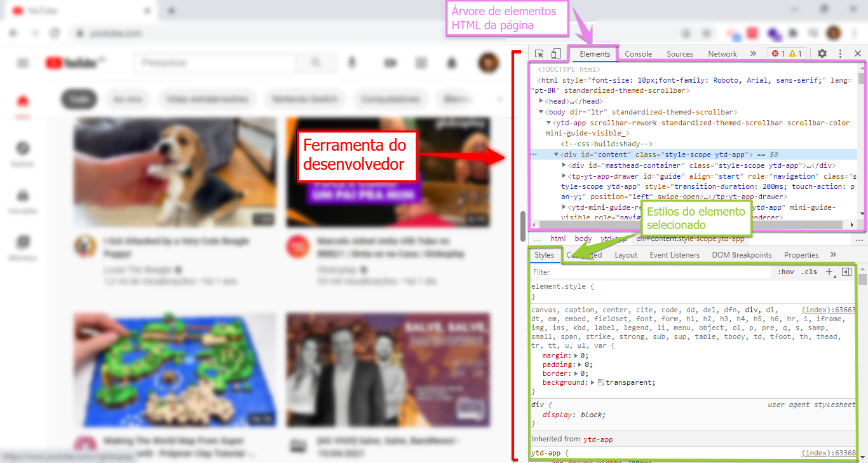Toggle the device toolbar icon

[x=557, y=53]
